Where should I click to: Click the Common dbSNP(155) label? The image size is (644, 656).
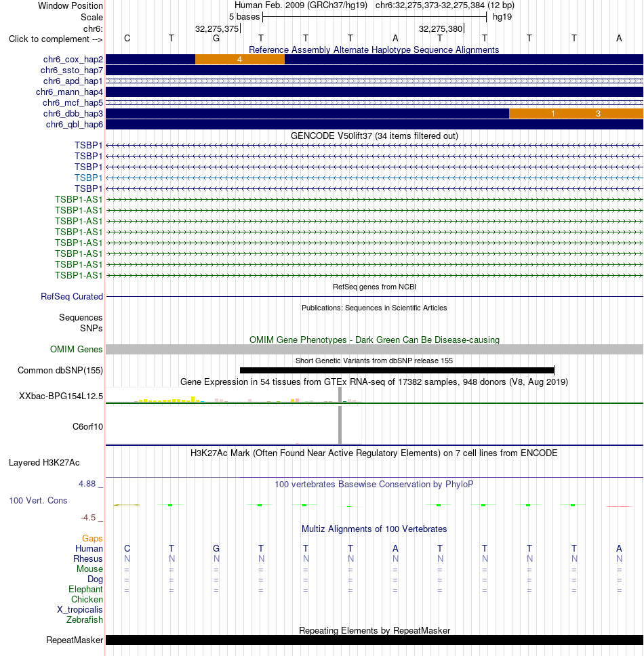(x=60, y=370)
